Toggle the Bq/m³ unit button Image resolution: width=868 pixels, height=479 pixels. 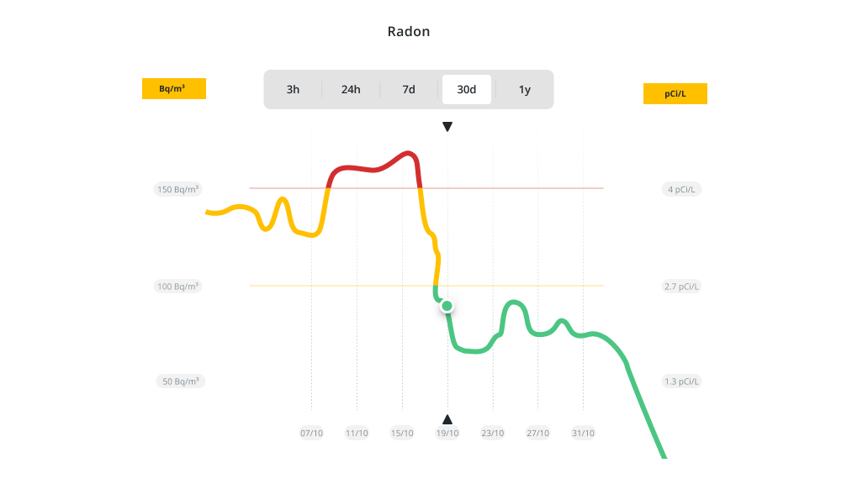pos(174,88)
